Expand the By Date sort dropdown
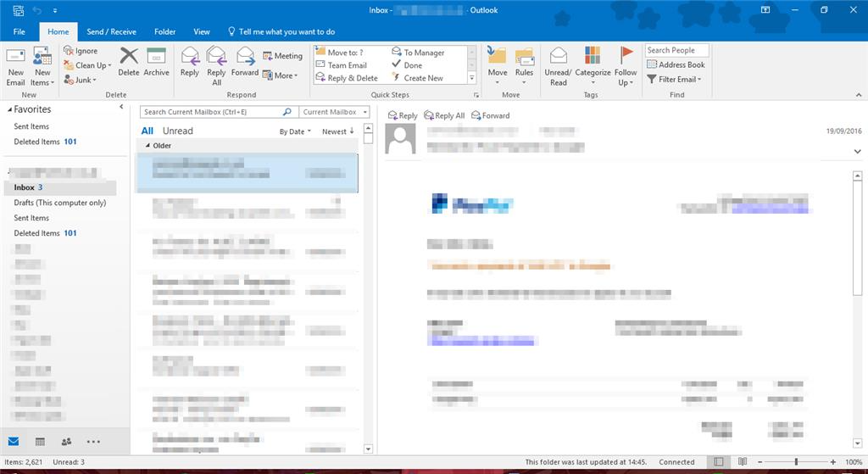 pos(295,131)
